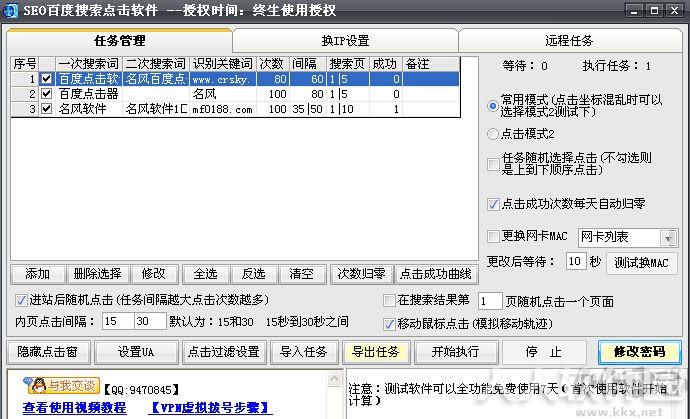Click the 更改后等待 seconds field

pyautogui.click(x=575, y=261)
